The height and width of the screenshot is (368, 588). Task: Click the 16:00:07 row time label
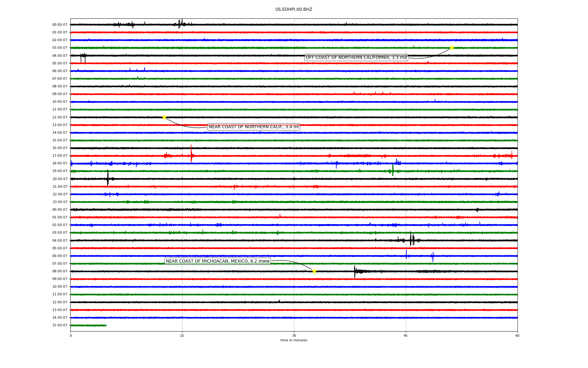[60, 148]
